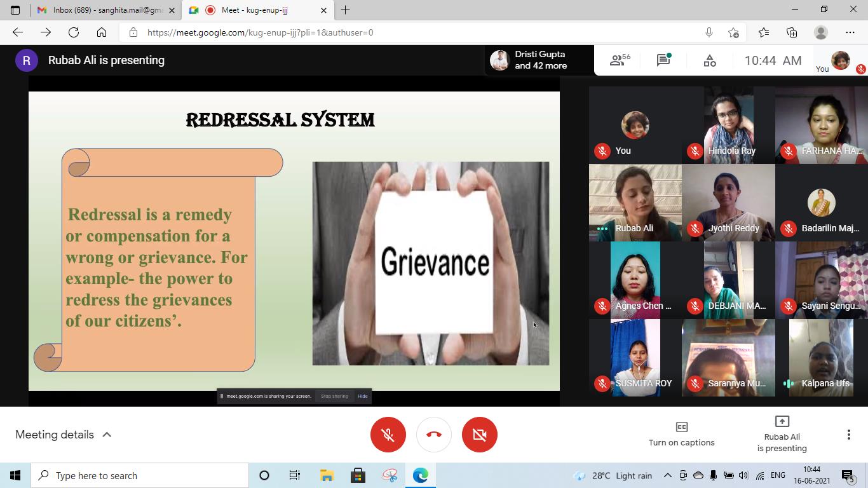Open browser Settings and more menu

click(850, 32)
